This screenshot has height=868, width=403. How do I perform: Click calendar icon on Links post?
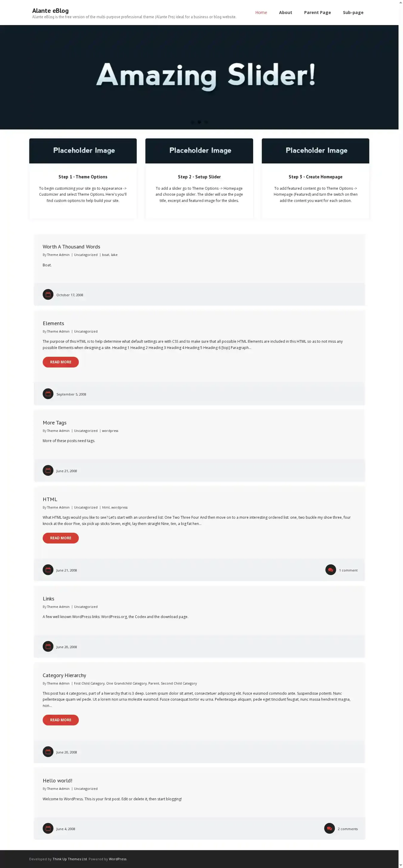pos(48,646)
